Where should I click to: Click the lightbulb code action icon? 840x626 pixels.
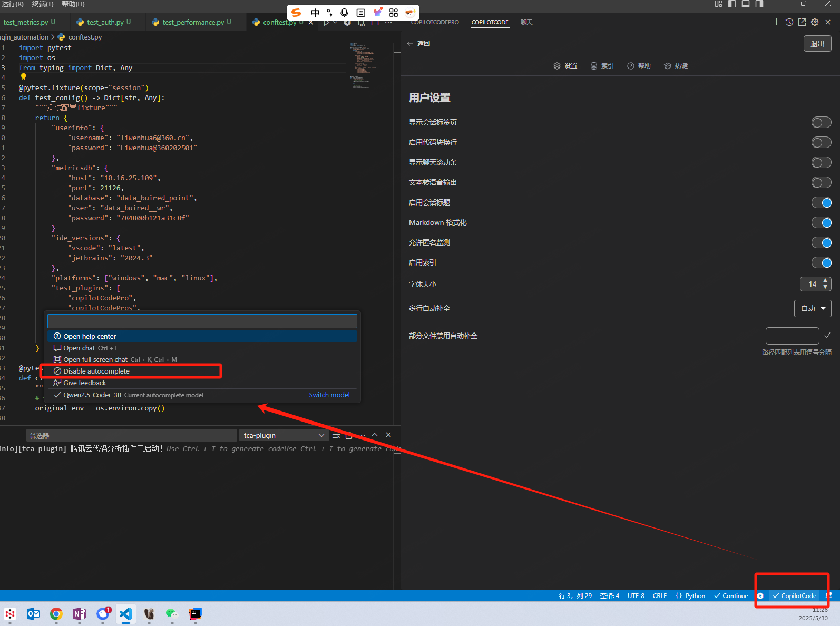click(23, 77)
